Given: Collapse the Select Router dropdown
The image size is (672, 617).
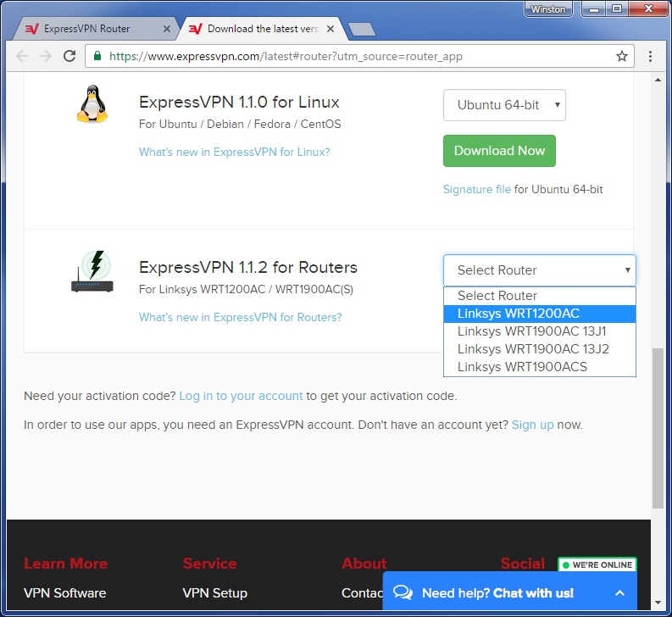Looking at the screenshot, I should [x=539, y=270].
